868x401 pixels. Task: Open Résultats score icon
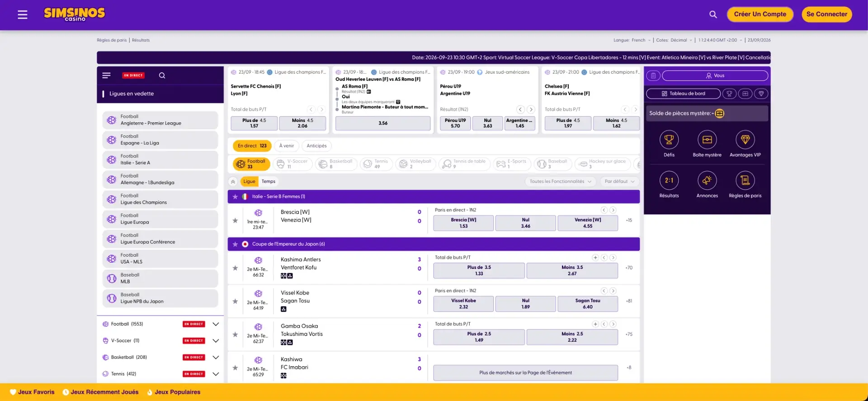(669, 181)
